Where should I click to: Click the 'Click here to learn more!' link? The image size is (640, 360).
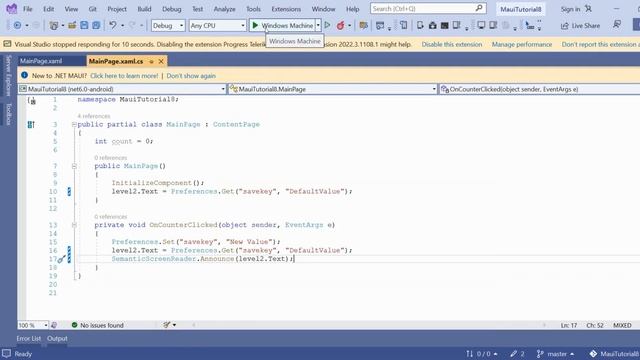click(x=124, y=76)
